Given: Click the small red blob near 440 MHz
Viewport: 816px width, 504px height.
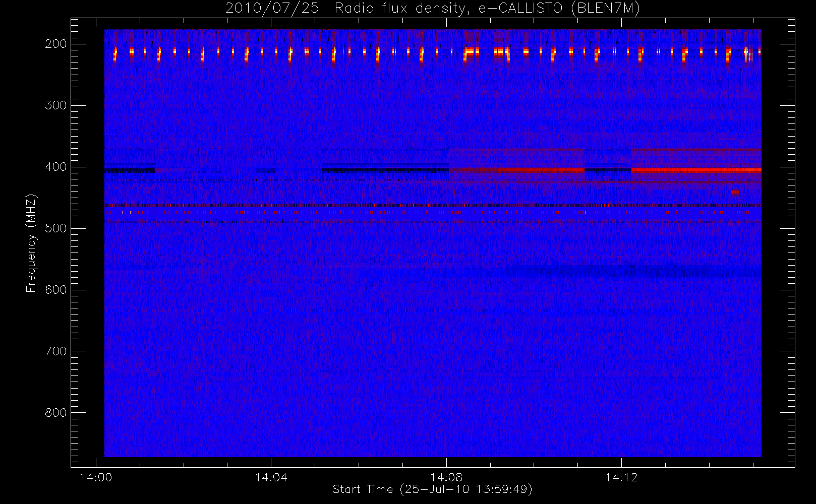Looking at the screenshot, I should tap(735, 192).
